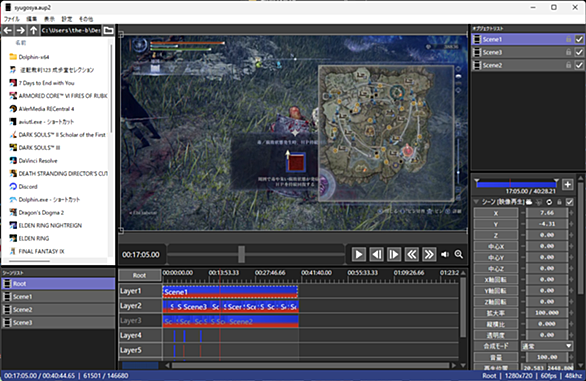Go back in the file browser
586x381 pixels.
[x=8, y=30]
